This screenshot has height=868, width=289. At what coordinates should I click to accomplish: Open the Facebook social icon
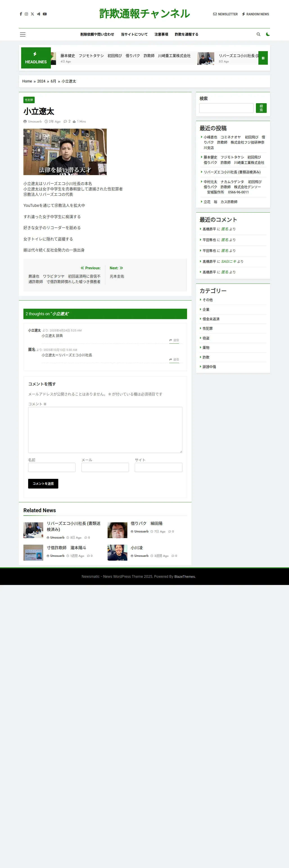click(x=21, y=14)
